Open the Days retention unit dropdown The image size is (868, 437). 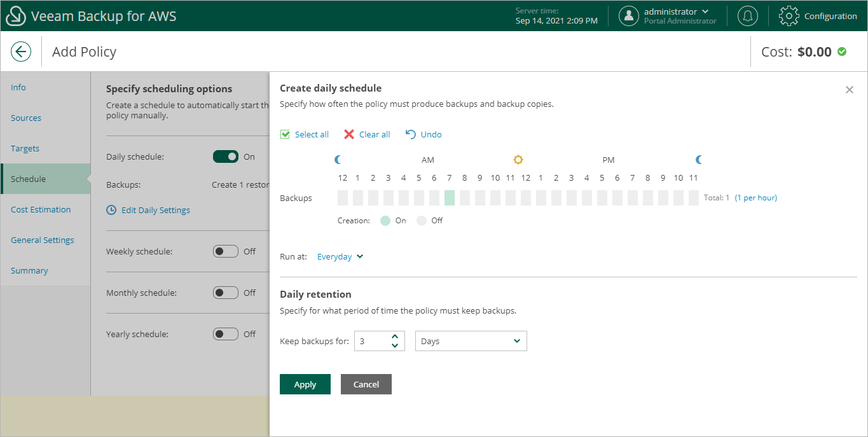point(471,341)
